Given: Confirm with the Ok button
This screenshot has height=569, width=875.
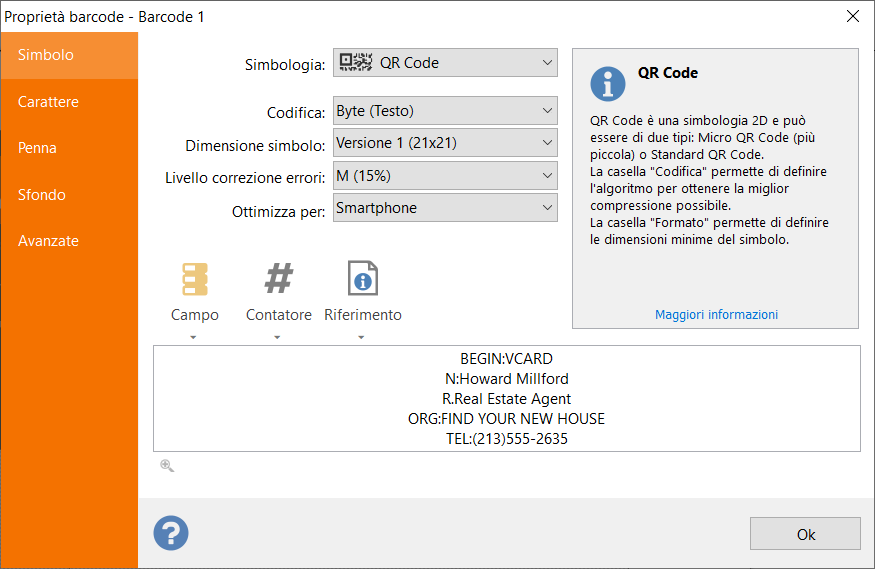Looking at the screenshot, I should point(805,534).
